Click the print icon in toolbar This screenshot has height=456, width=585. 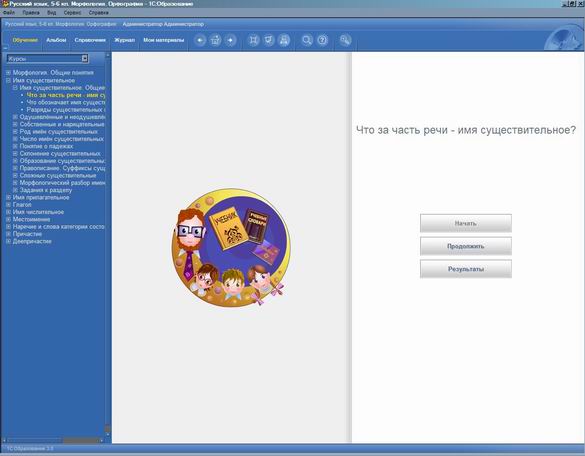[284, 40]
